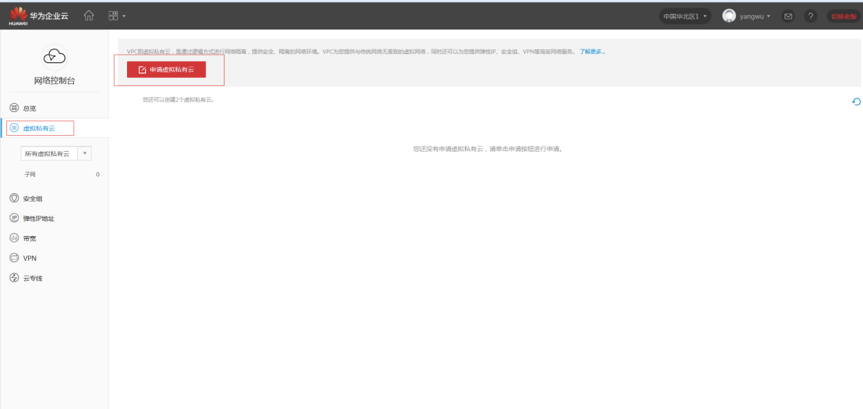This screenshot has width=863, height=409.
Task: Open the region selector 中国华北区1
Action: pos(685,16)
